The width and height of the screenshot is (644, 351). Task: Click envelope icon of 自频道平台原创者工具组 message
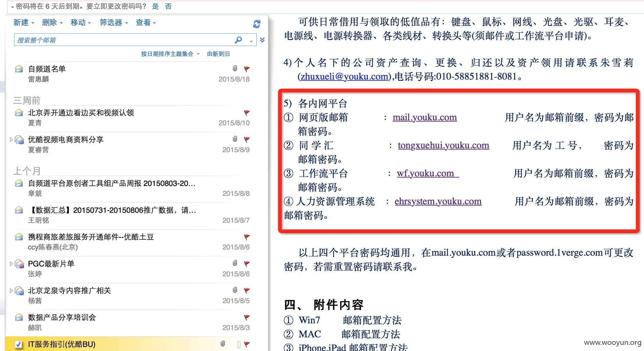[19, 183]
